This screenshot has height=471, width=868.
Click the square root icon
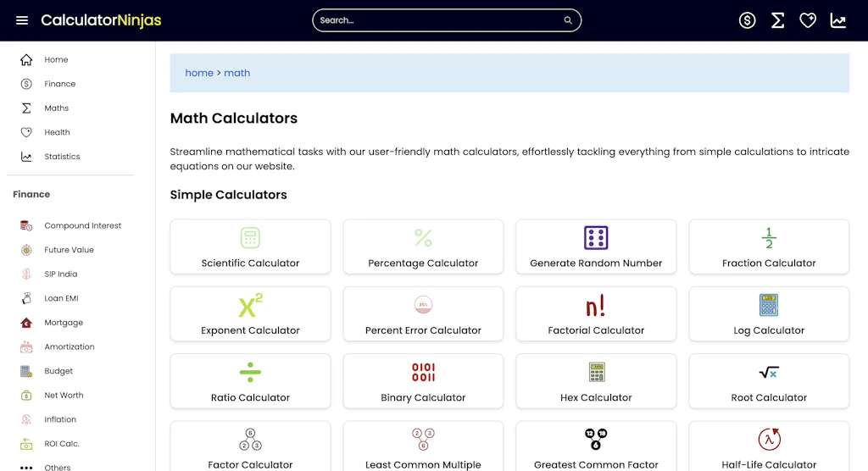coord(769,373)
